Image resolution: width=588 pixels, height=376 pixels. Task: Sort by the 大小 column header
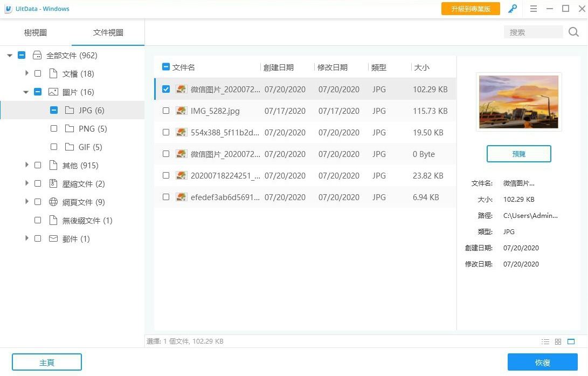(x=421, y=67)
